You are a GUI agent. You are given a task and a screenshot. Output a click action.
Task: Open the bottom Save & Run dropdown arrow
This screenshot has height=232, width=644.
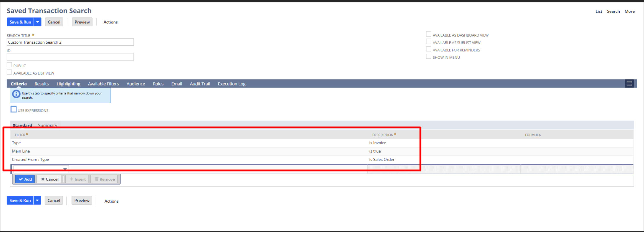coord(37,201)
